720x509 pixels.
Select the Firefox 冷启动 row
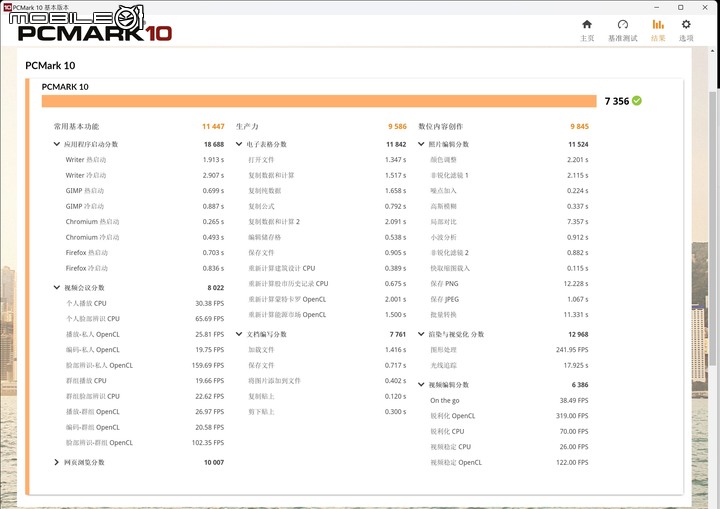145,268
